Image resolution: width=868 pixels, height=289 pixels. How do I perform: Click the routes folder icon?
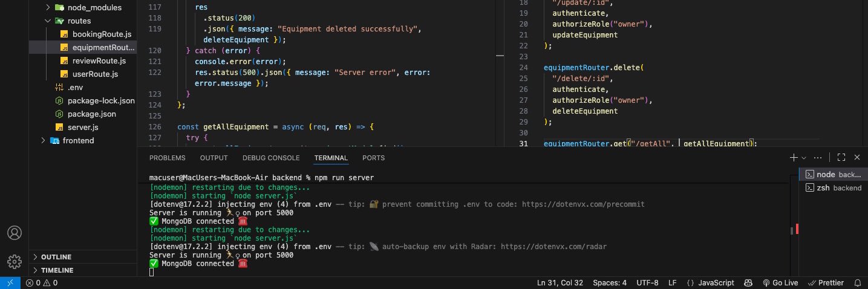click(x=59, y=21)
